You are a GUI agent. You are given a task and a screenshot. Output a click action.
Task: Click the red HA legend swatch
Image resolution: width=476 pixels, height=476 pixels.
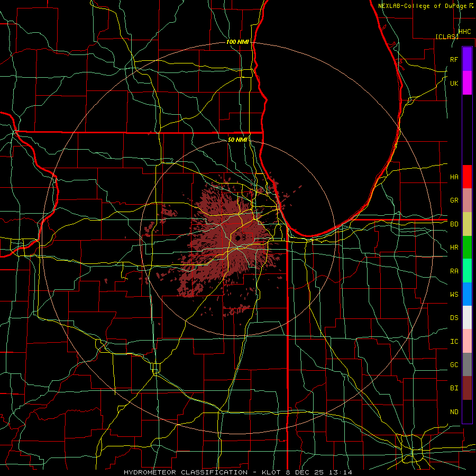(x=467, y=177)
